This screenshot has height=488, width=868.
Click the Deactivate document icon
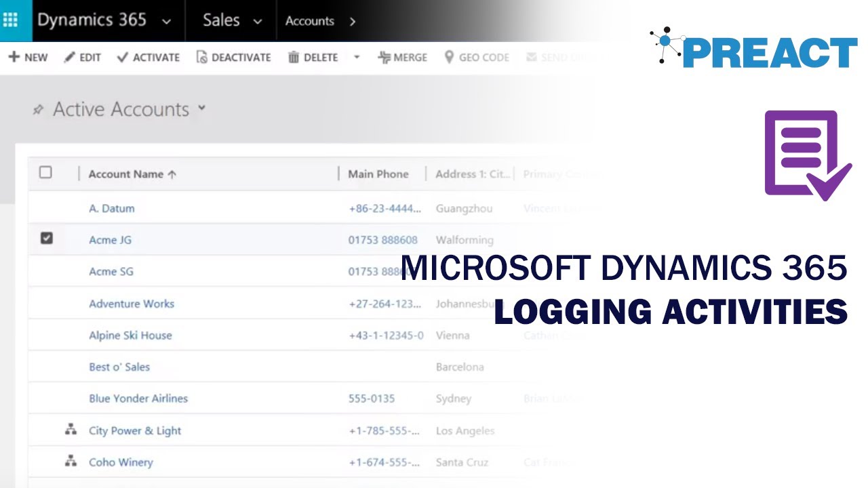(201, 58)
